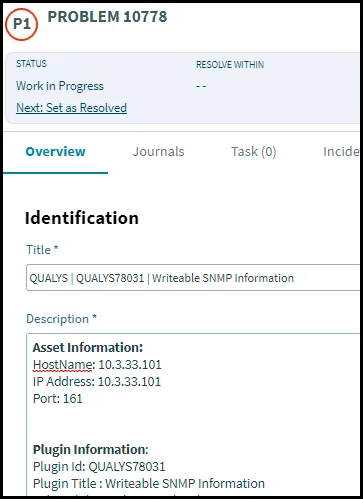Switch to the Overview tab
Image resolution: width=363 pixels, height=499 pixels.
coord(56,151)
